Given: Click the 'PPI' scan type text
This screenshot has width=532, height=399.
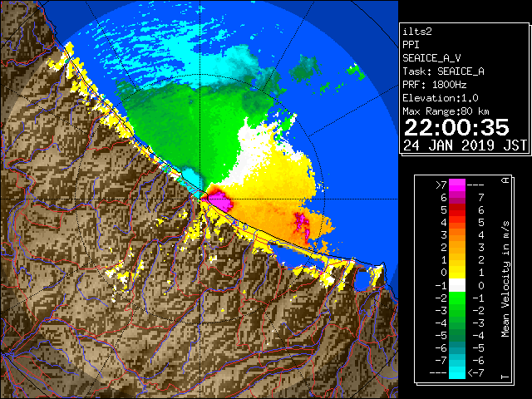Looking at the screenshot, I should (x=411, y=45).
